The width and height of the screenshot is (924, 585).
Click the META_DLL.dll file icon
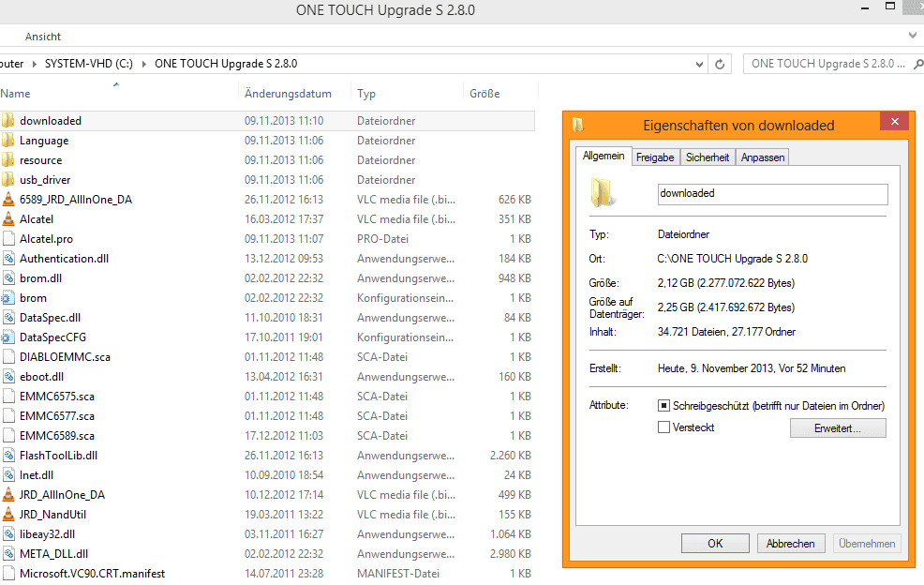[8, 554]
